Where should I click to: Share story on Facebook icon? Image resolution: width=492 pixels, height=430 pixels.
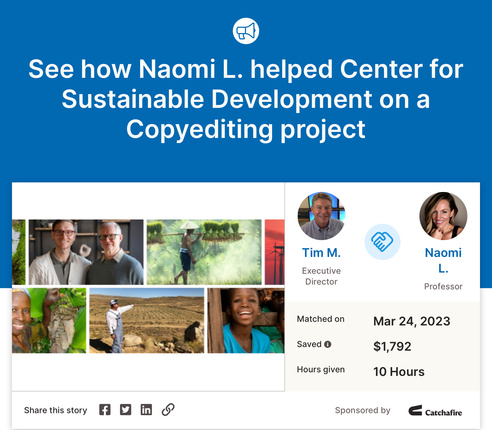point(105,410)
